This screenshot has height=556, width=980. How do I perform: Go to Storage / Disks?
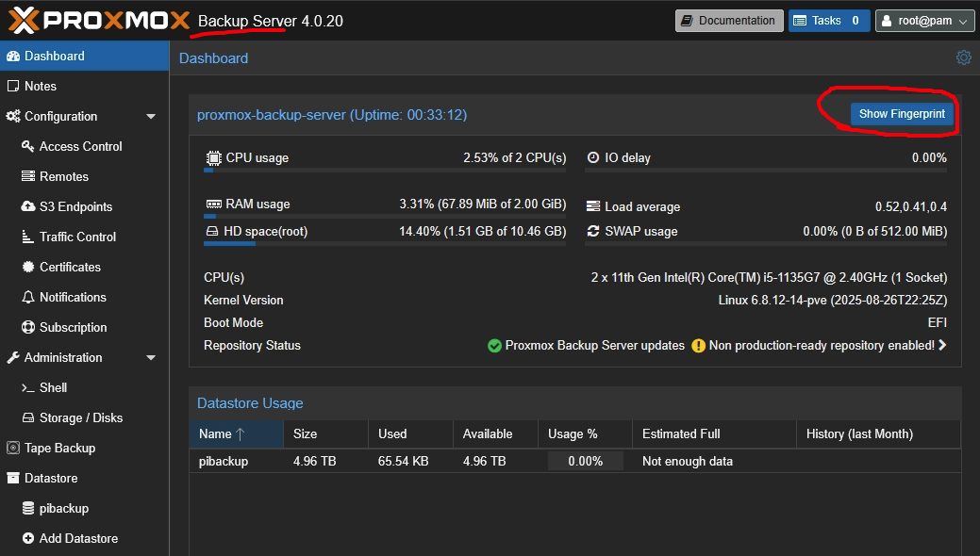(x=81, y=417)
